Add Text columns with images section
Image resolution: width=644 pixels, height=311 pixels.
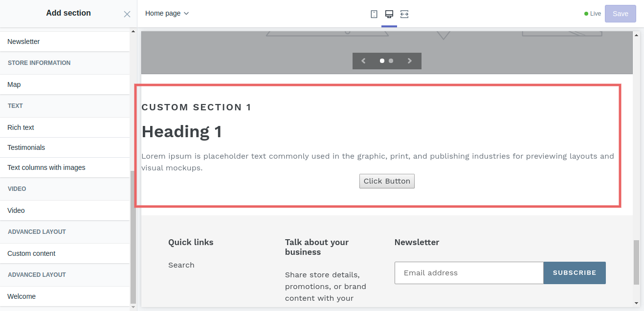tap(65, 167)
